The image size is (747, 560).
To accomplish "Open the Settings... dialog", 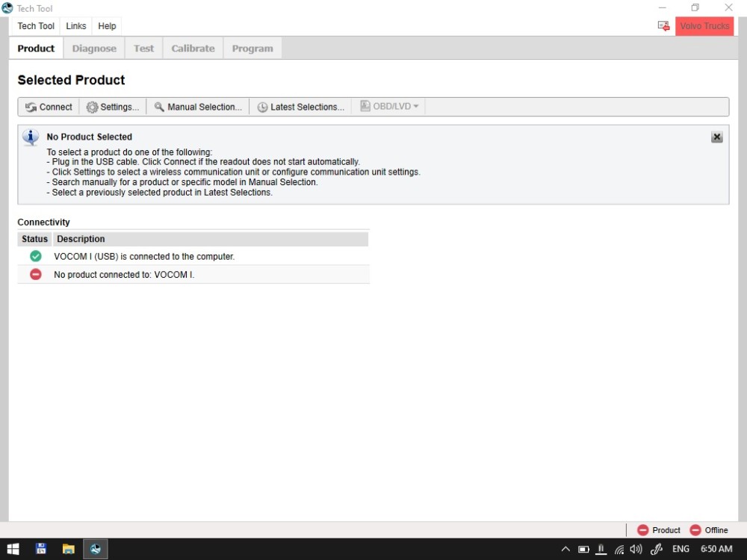I will 113,107.
